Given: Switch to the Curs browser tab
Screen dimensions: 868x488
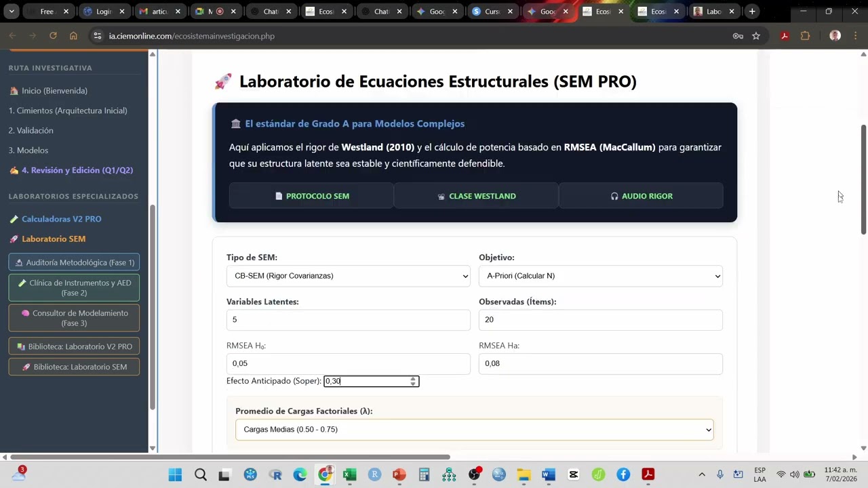Looking at the screenshot, I should click(494, 12).
